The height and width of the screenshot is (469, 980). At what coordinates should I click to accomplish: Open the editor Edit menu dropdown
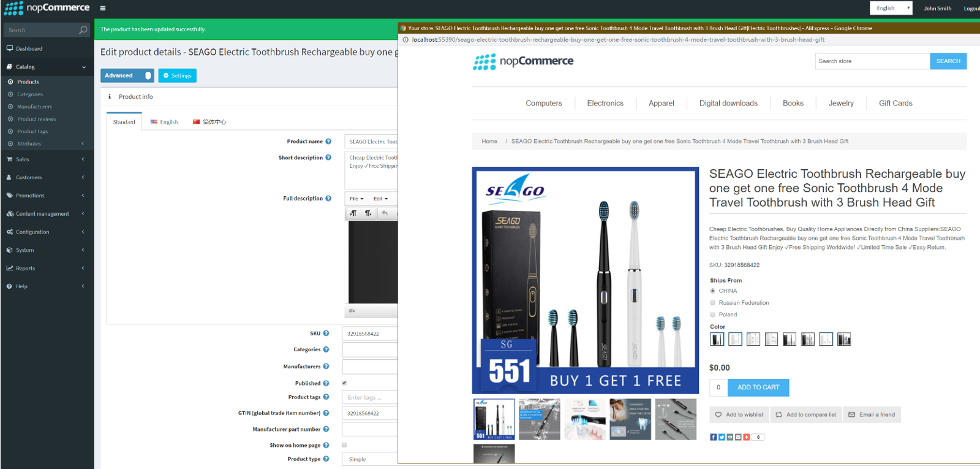pyautogui.click(x=380, y=199)
